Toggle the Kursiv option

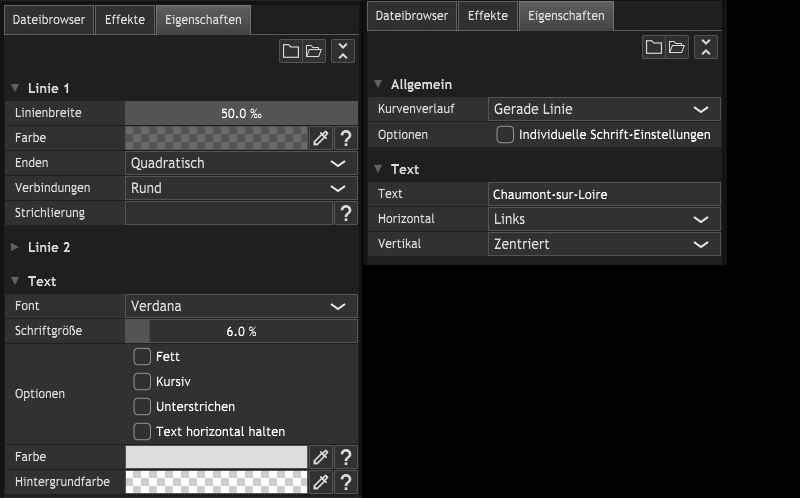142,382
